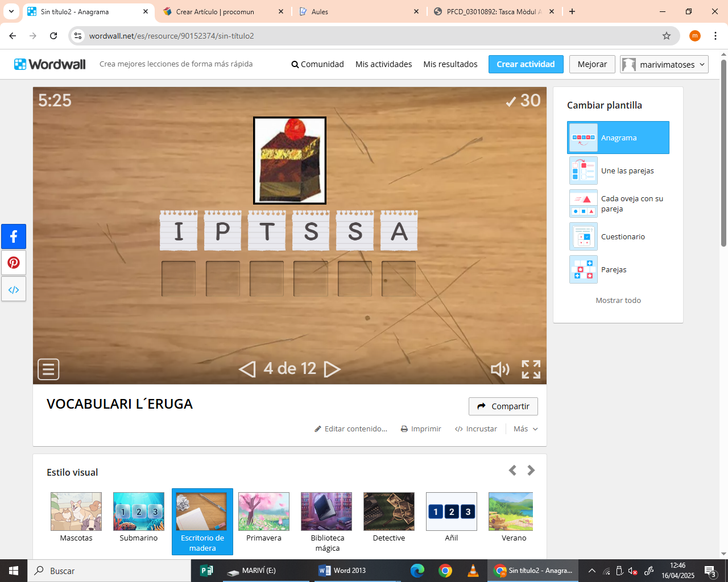Share on Facebook side icon
Viewport: 728px width, 582px height.
[x=14, y=236]
